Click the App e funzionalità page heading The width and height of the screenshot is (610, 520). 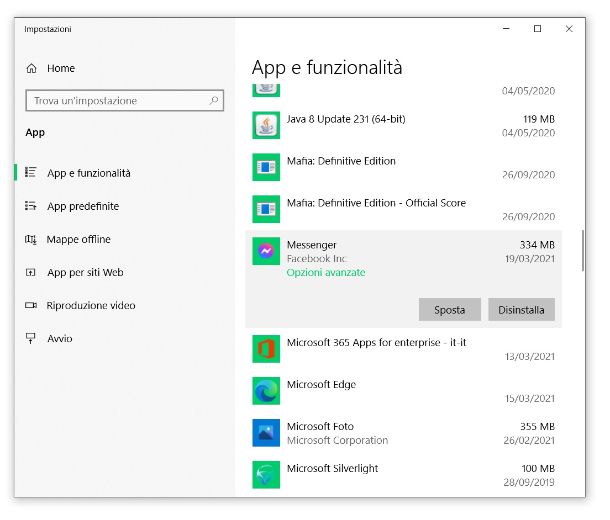[327, 68]
